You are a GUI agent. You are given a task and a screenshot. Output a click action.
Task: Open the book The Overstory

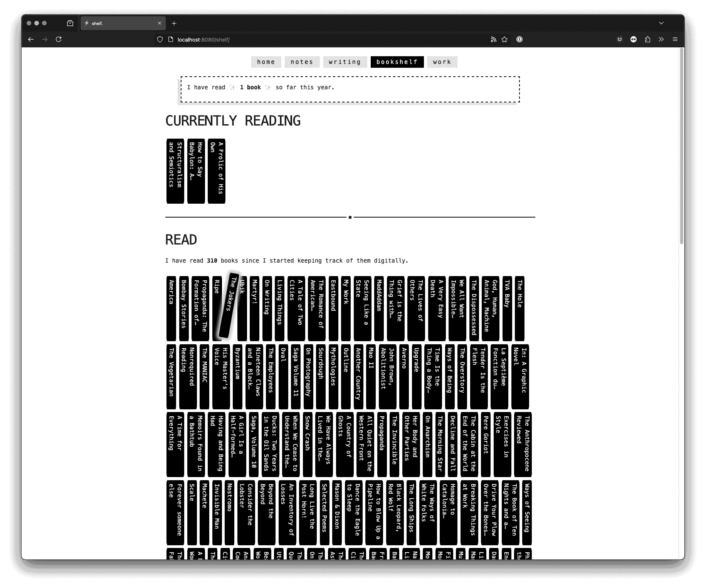pos(462,377)
